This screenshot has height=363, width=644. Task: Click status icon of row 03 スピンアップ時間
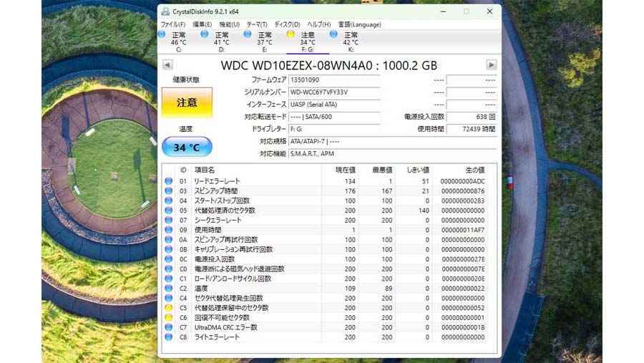tap(168, 190)
